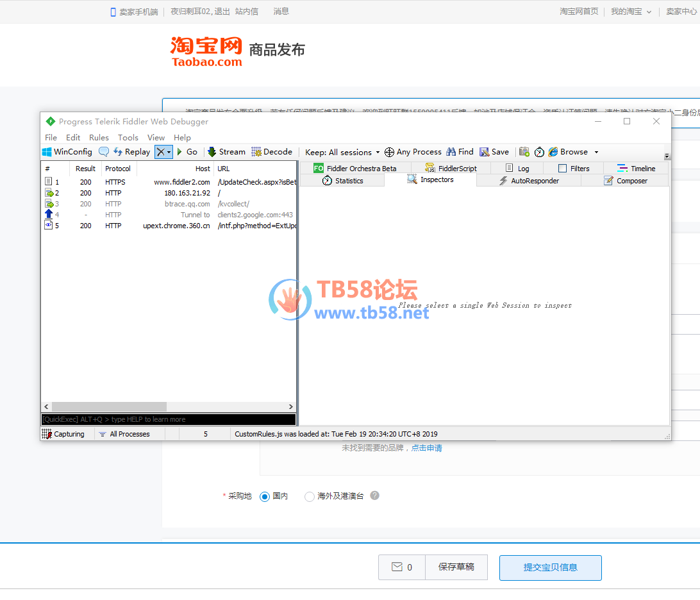Click the comment speech bubble icon

104,152
